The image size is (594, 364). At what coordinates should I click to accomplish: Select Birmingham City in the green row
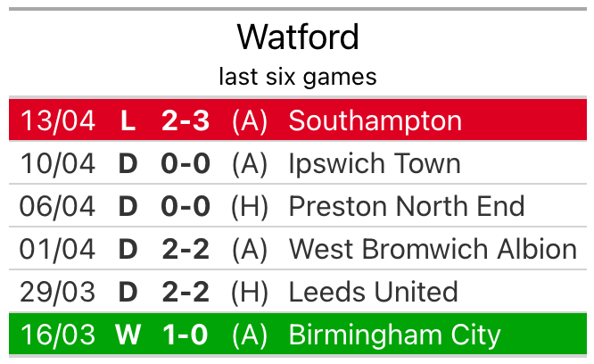(x=394, y=335)
